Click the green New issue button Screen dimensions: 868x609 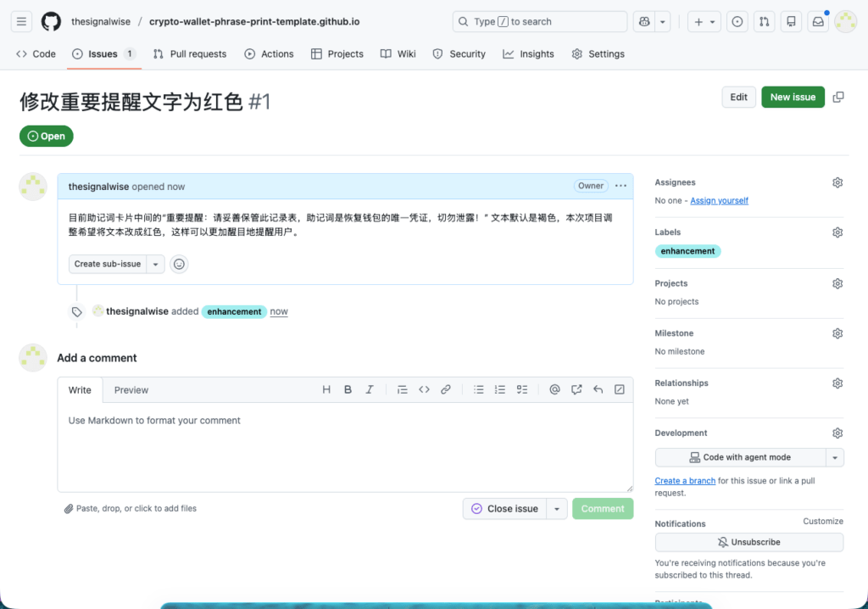(x=793, y=97)
